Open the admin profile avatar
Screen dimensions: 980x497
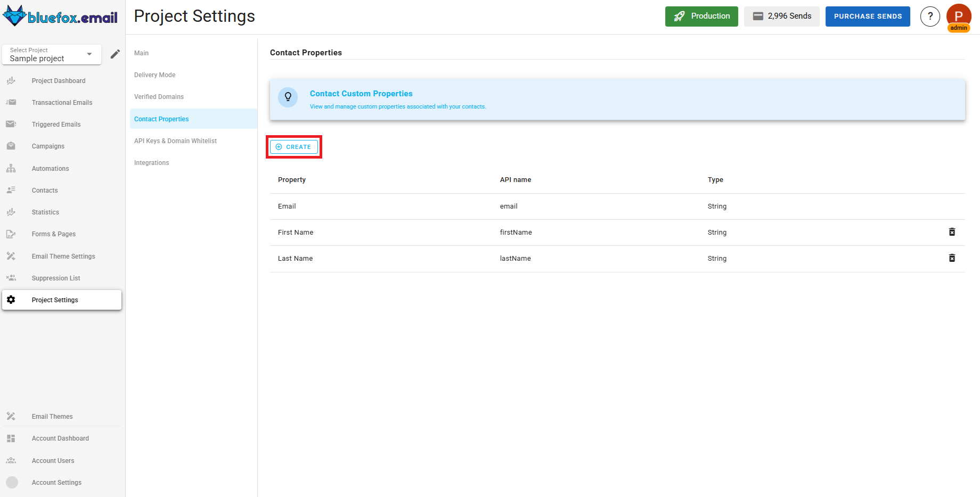pos(959,16)
